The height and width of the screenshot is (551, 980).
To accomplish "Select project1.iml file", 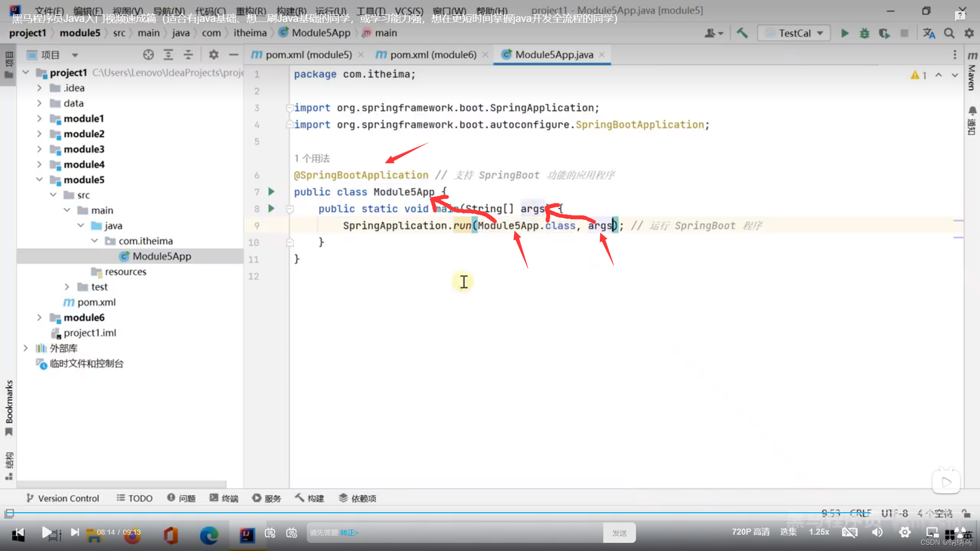I will coord(84,333).
